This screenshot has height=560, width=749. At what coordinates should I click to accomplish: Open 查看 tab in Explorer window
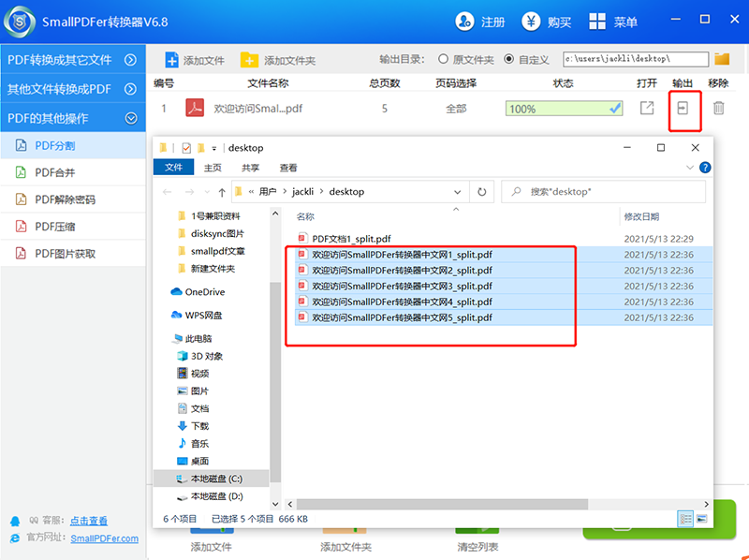[288, 168]
